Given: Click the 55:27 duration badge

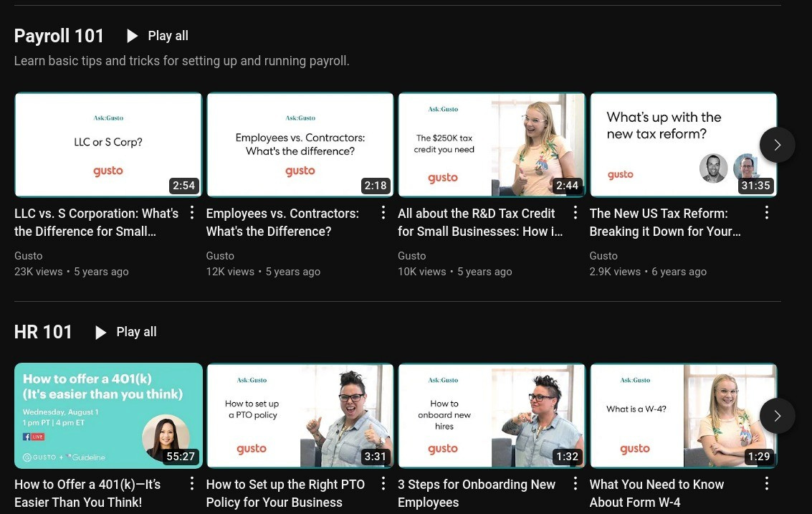Looking at the screenshot, I should tap(180, 457).
